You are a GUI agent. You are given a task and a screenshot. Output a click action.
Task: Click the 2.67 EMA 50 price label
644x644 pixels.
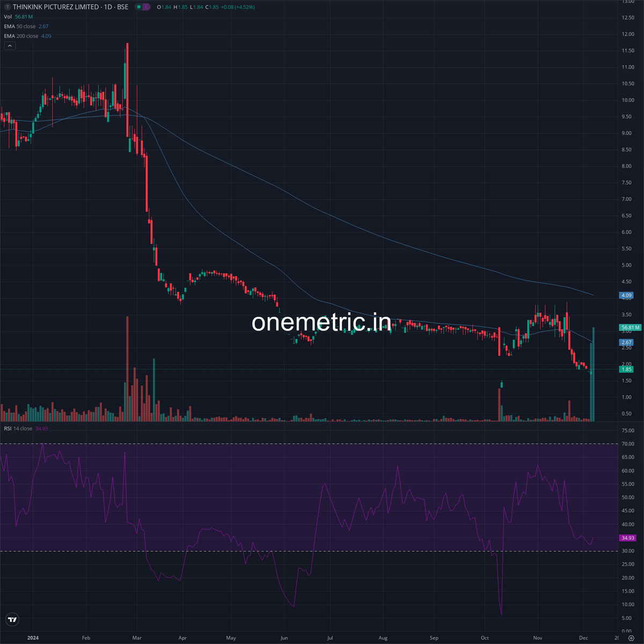pos(626,342)
